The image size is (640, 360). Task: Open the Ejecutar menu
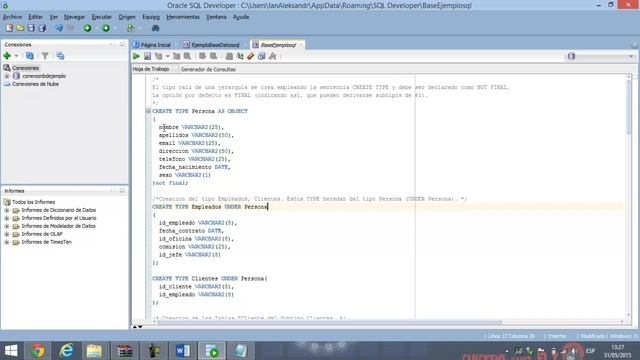(102, 17)
